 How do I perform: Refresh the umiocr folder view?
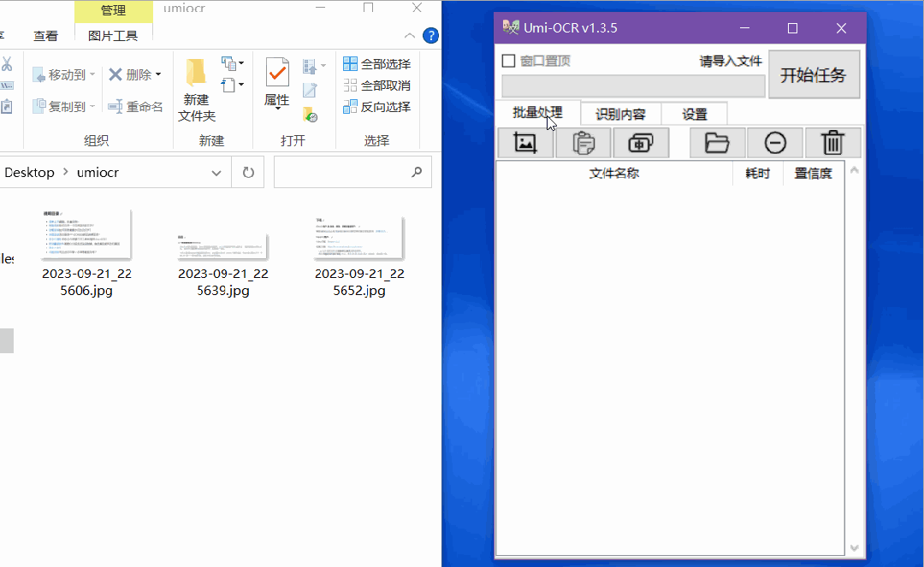(x=248, y=173)
